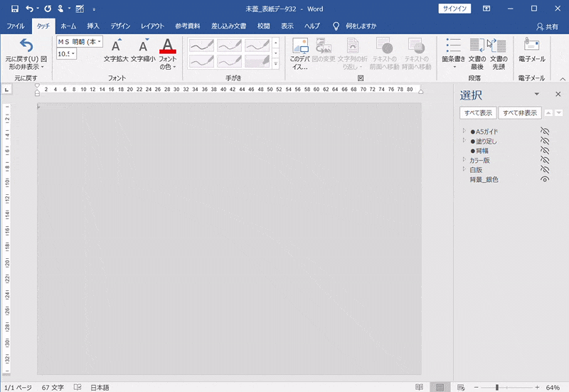Expand the 白版 group
The height and width of the screenshot is (392, 569).
click(464, 169)
